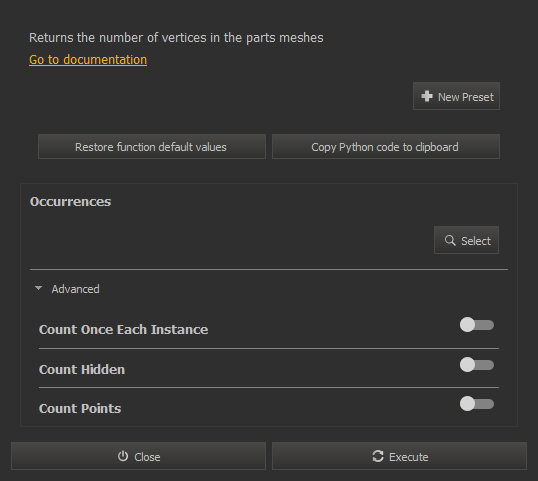Screen dimensions: 538x481
Task: Toggle Count Once Each Instance switch
Action: pos(477,325)
